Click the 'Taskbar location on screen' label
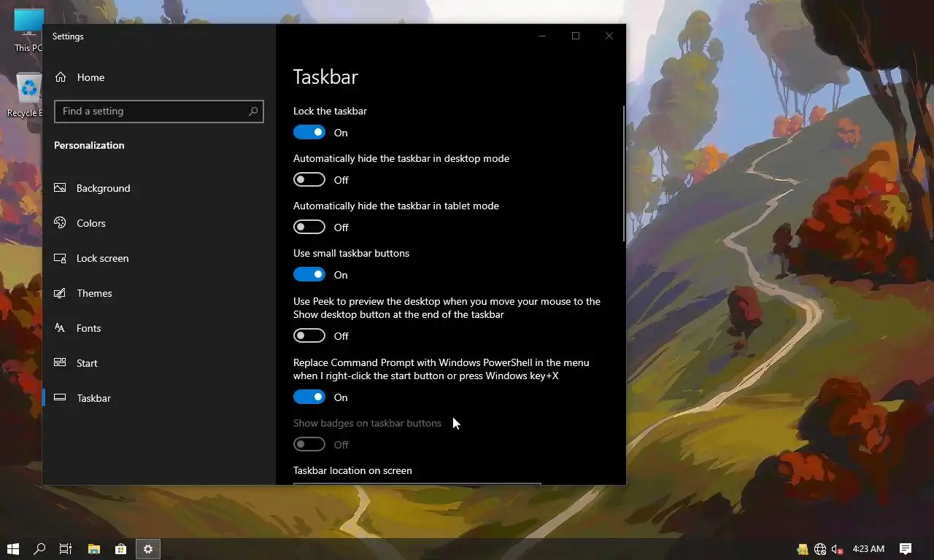This screenshot has width=934, height=560. tap(352, 470)
